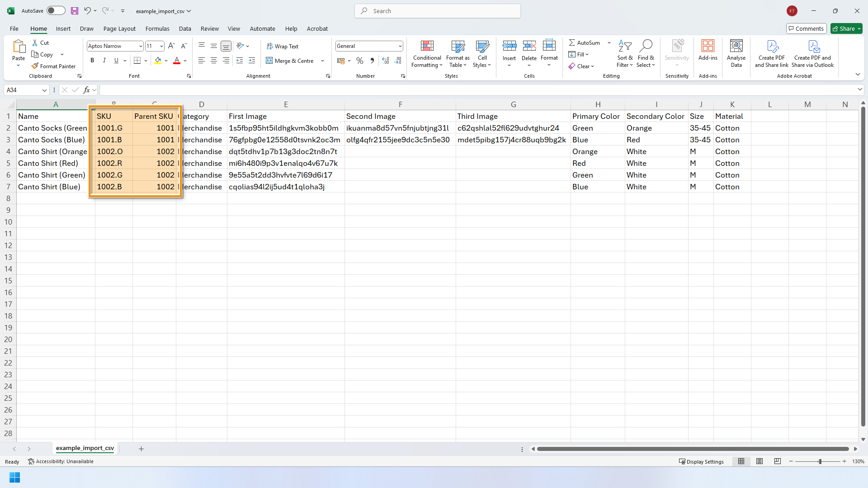Viewport: 868px width, 488px height.
Task: Click the Save icon in title bar
Action: coord(75,11)
